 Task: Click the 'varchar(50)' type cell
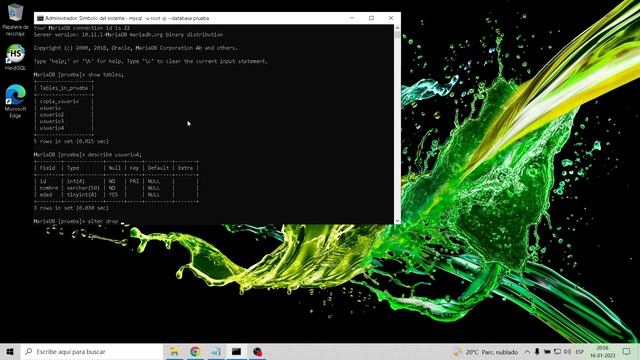[83, 188]
